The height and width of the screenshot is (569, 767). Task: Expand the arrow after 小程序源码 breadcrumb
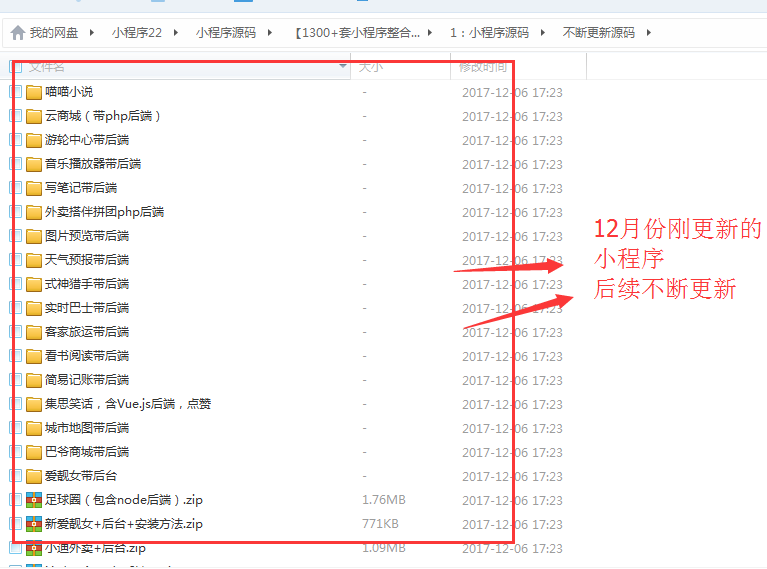tap(270, 33)
